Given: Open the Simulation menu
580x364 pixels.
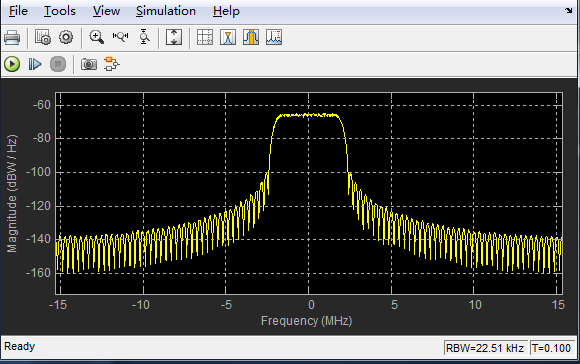Looking at the screenshot, I should 166,11.
